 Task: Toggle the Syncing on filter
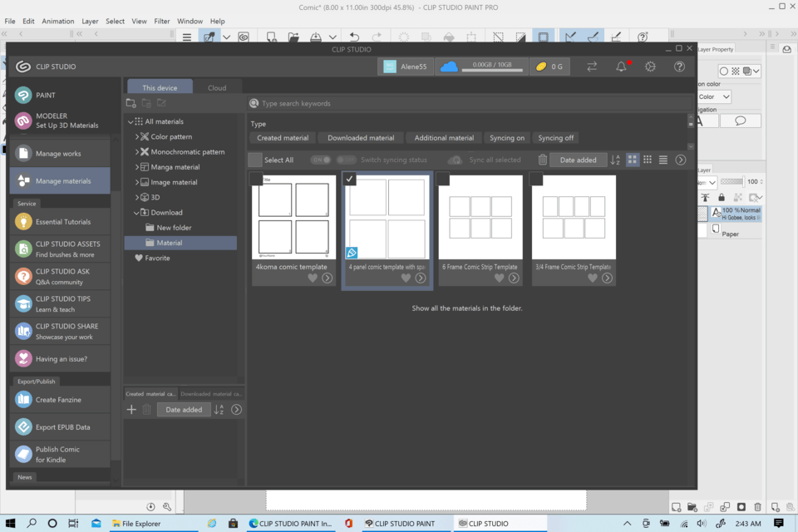[x=507, y=138]
